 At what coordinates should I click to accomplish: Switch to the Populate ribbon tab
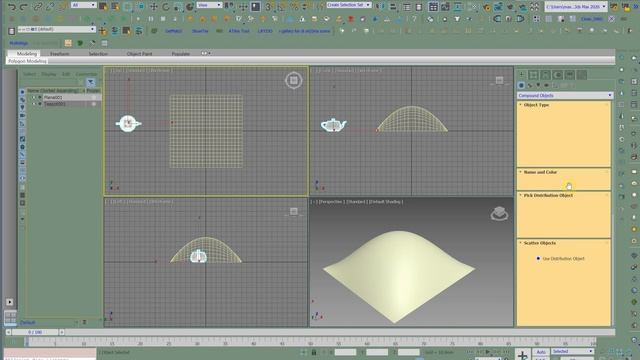pyautogui.click(x=180, y=53)
